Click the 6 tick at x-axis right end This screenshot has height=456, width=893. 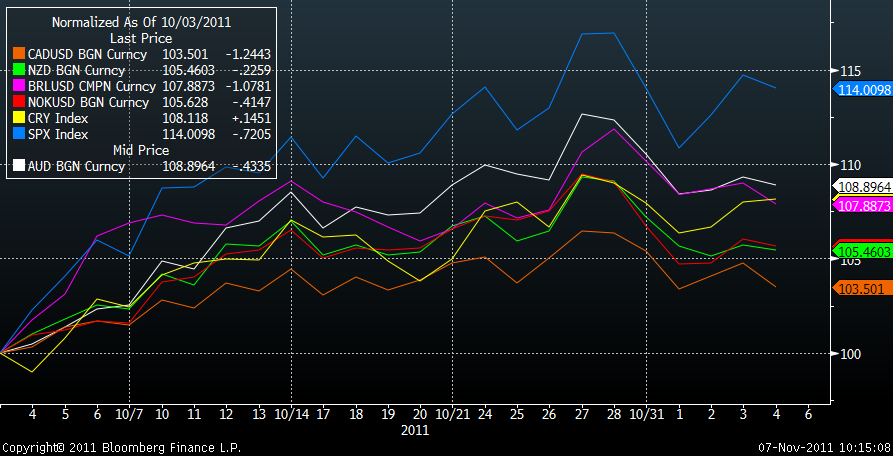tap(808, 413)
